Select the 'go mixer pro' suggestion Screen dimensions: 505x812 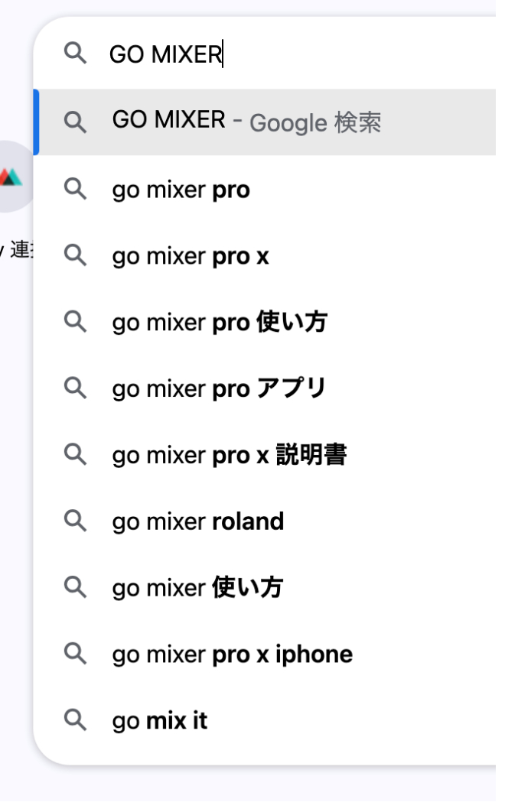pyautogui.click(x=180, y=189)
